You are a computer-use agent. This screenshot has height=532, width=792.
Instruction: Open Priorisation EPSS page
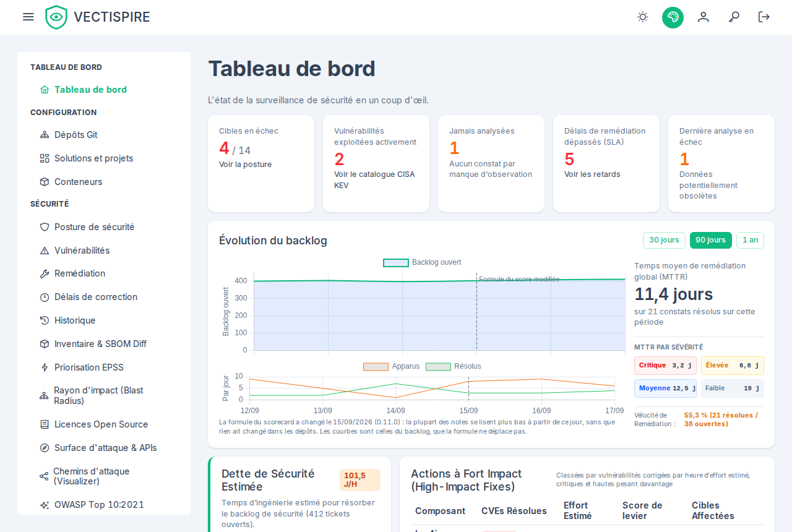click(104, 367)
